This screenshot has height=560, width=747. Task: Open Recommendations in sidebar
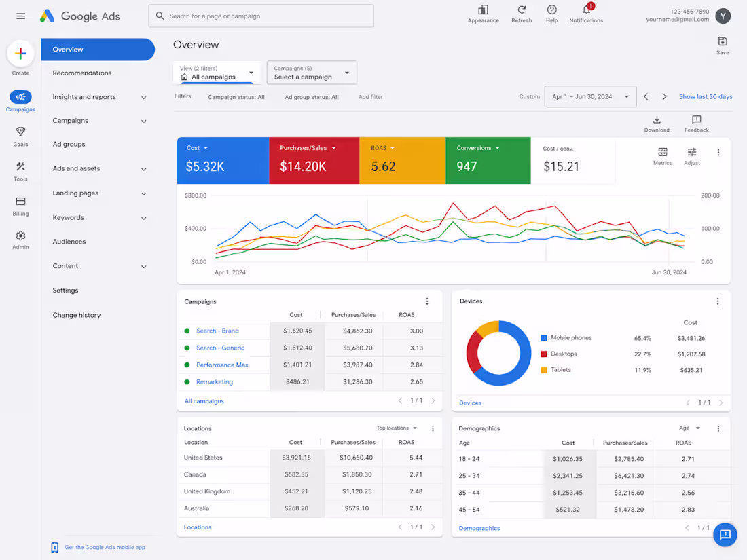point(82,73)
